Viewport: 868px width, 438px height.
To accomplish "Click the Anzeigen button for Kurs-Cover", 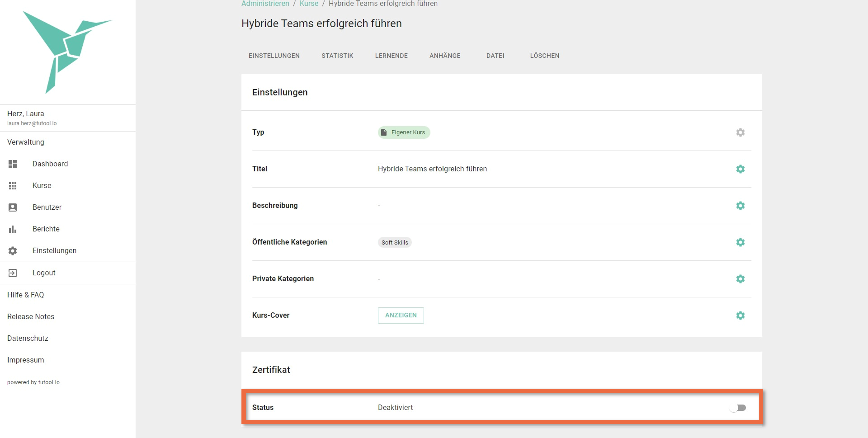I will point(401,315).
